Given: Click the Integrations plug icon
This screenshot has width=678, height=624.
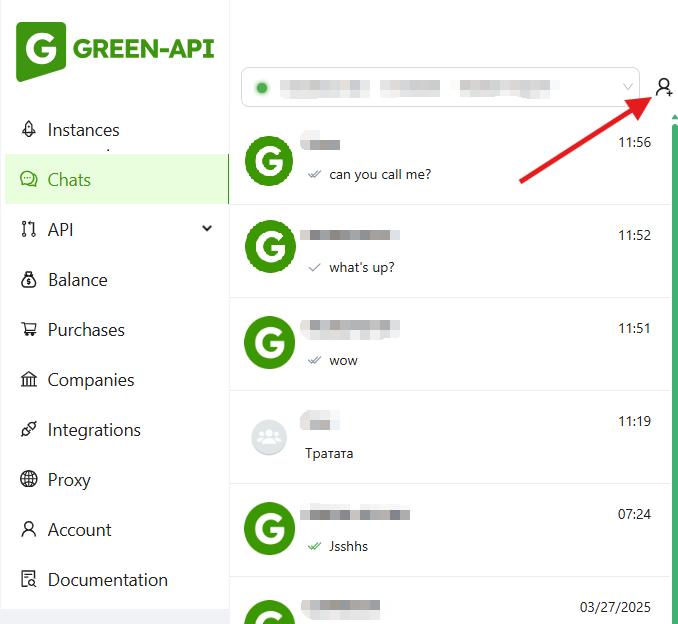Looking at the screenshot, I should 29,430.
